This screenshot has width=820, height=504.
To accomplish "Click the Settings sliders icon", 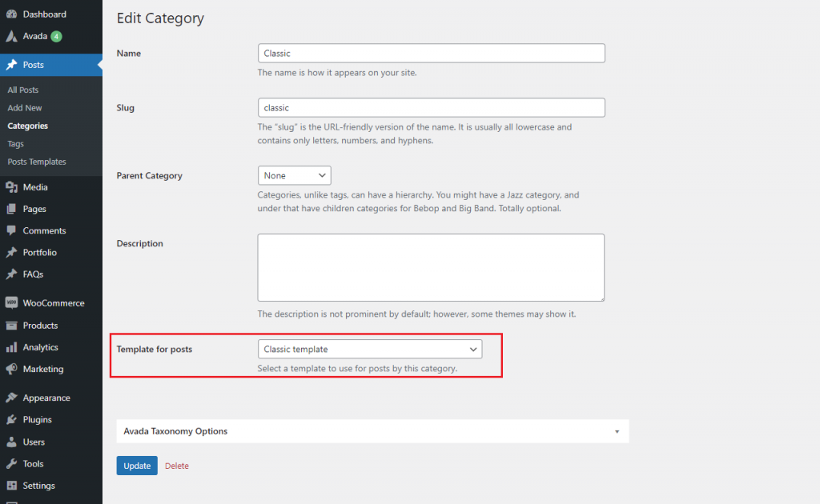I will 11,486.
